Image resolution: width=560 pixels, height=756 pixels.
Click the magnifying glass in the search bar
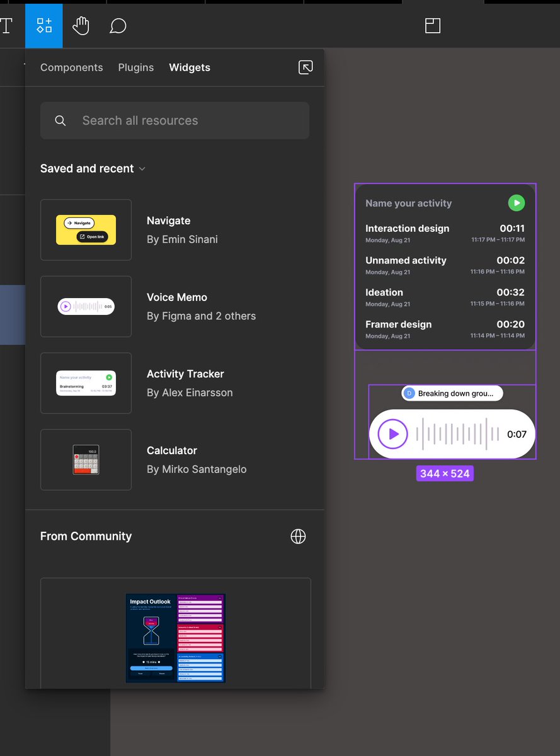point(60,120)
